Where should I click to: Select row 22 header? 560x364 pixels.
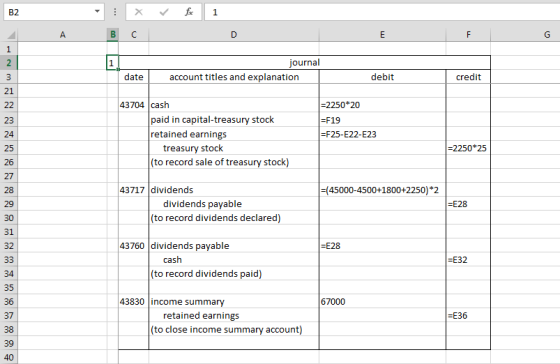[9, 105]
